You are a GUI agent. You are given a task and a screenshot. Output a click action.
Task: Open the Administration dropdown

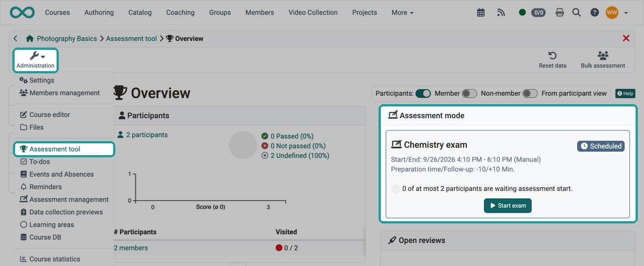coord(35,60)
